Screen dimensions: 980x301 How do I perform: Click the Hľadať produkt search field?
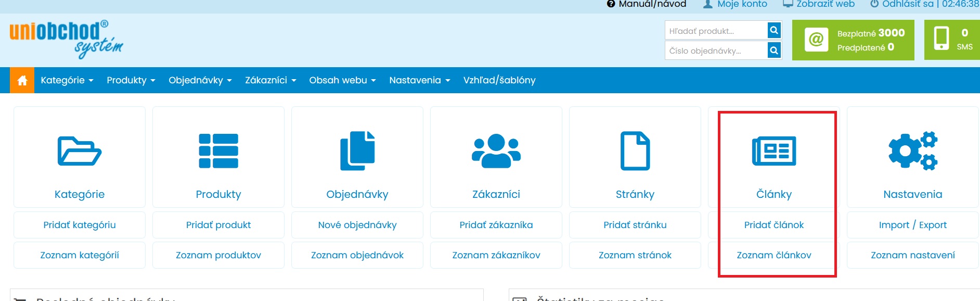click(x=716, y=31)
